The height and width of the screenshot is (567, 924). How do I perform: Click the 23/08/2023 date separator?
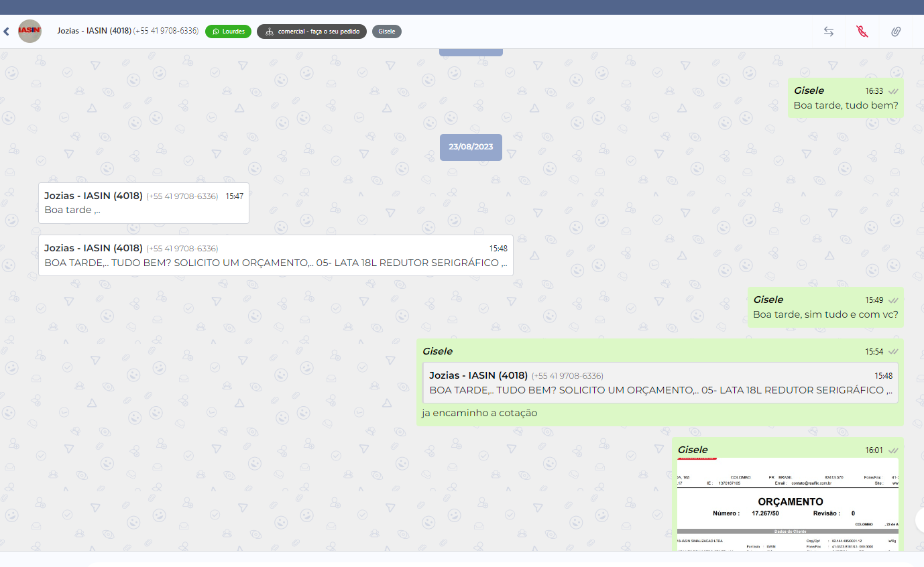pyautogui.click(x=471, y=147)
